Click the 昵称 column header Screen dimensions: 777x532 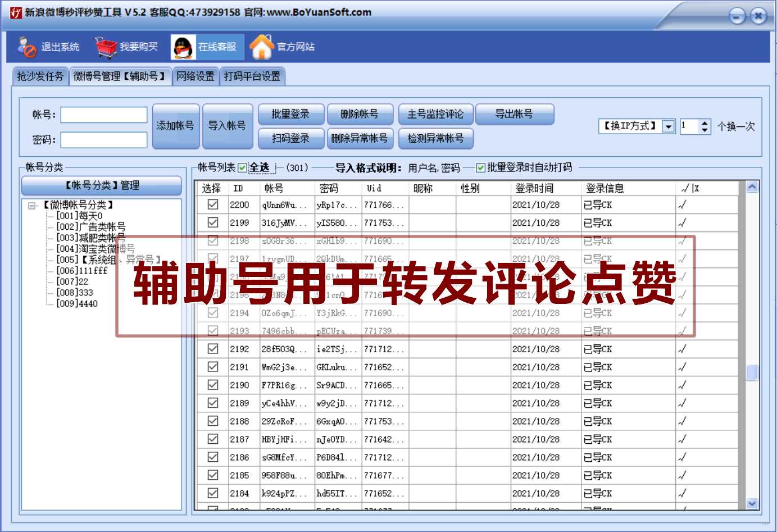tap(432, 188)
